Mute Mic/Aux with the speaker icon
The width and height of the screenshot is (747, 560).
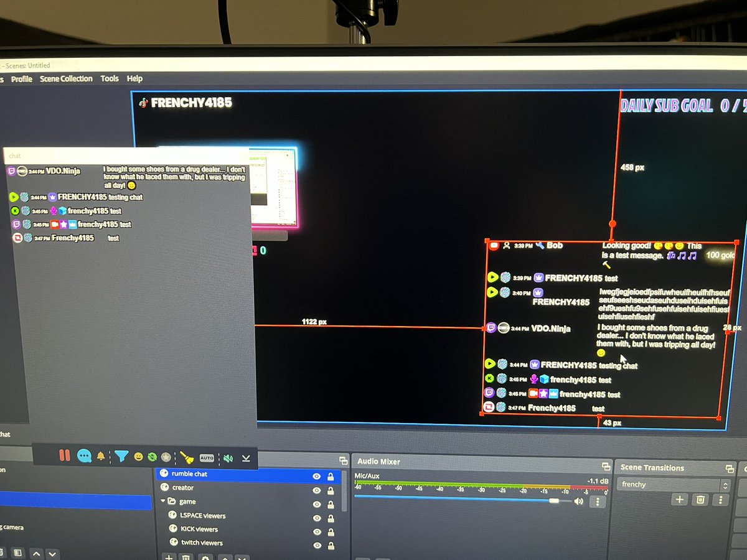tap(579, 501)
